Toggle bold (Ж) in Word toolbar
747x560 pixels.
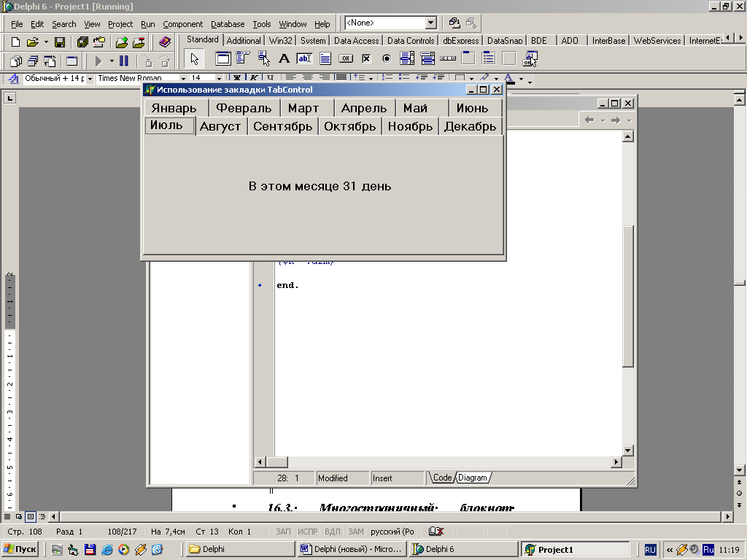coord(237,77)
